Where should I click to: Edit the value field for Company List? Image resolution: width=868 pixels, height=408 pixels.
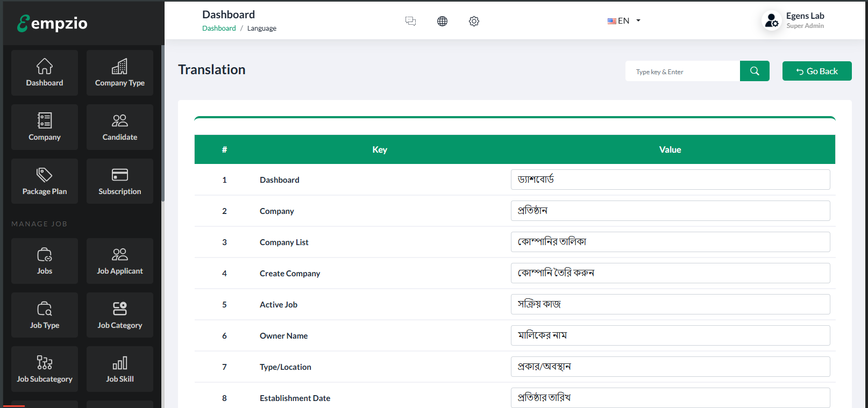(670, 242)
